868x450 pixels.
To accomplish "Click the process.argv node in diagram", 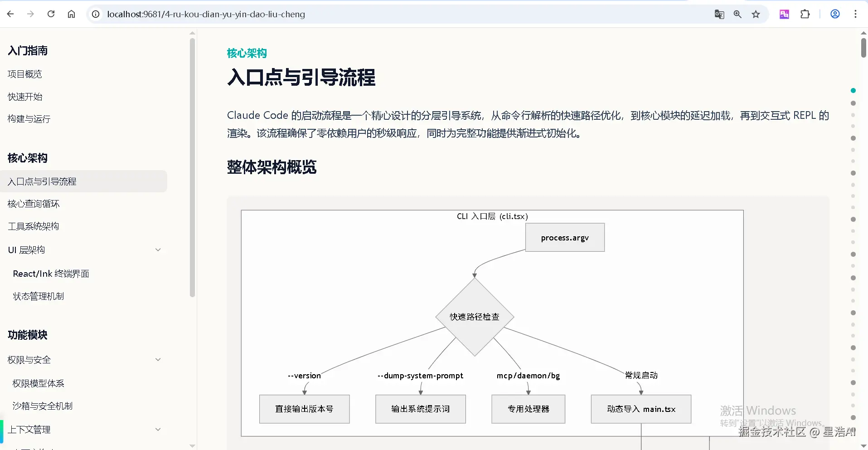I will (x=565, y=237).
